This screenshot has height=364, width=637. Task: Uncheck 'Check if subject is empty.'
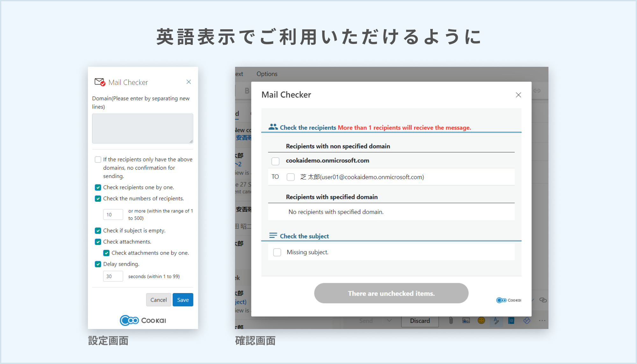98,231
